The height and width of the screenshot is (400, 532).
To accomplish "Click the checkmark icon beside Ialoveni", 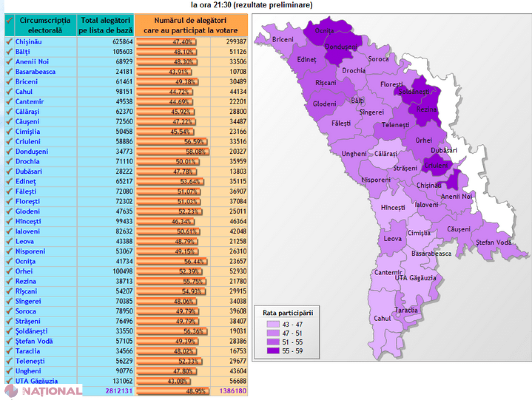I will (9, 231).
